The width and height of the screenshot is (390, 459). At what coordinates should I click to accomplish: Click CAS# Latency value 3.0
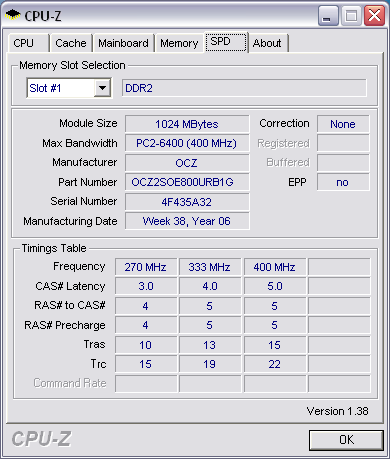(146, 286)
